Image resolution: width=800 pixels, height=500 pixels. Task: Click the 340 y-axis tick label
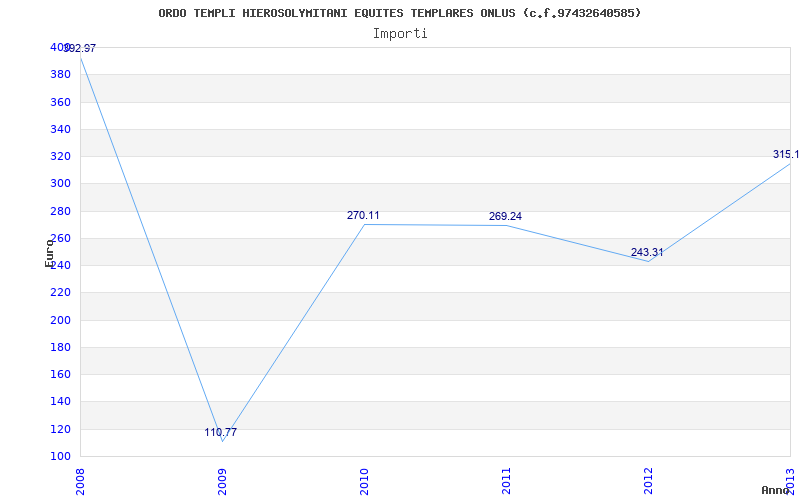click(x=60, y=129)
